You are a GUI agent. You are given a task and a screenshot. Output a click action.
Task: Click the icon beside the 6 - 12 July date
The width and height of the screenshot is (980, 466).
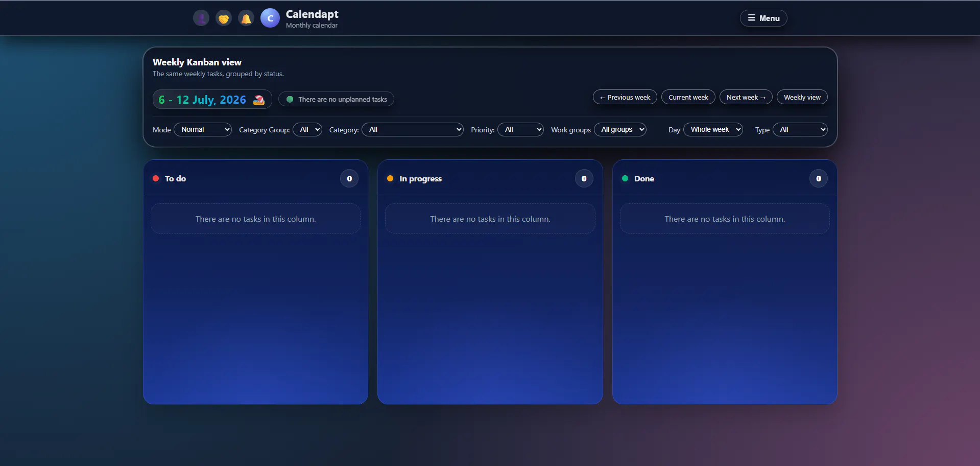tap(259, 100)
